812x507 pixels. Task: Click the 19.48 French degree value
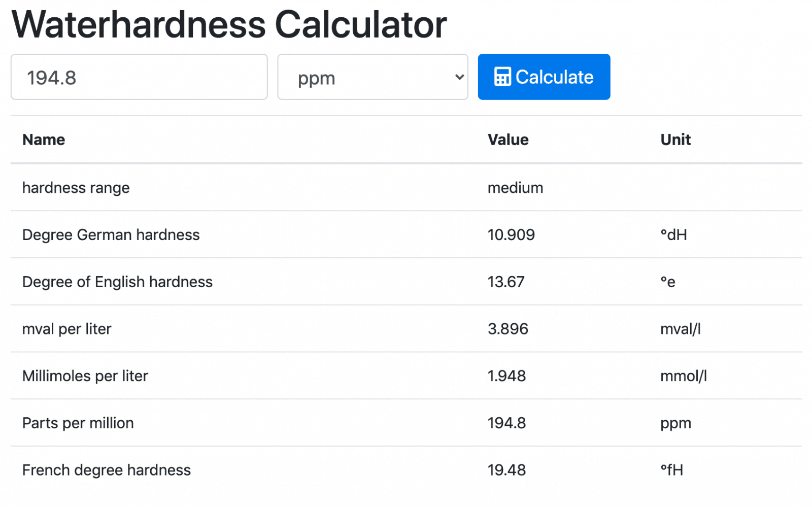[506, 470]
